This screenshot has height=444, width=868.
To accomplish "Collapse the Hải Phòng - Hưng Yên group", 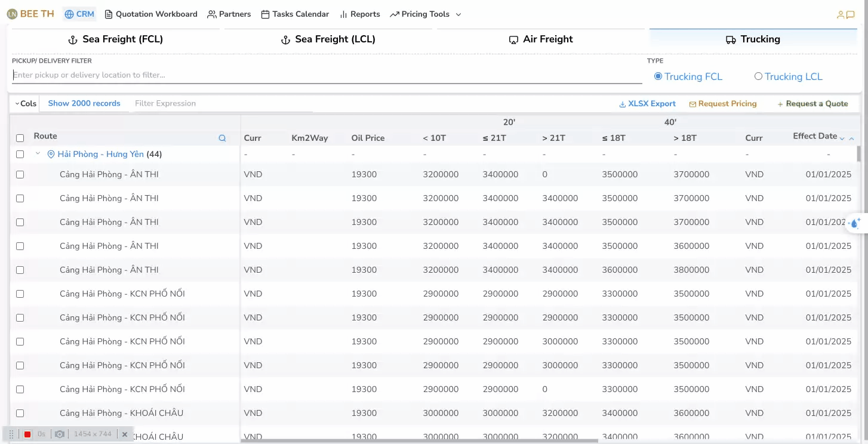I will click(38, 154).
